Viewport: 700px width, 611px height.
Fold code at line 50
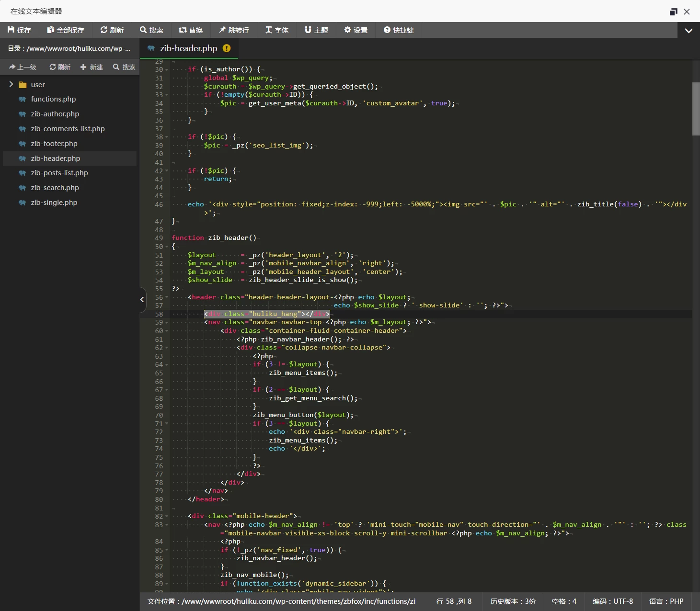click(x=167, y=247)
